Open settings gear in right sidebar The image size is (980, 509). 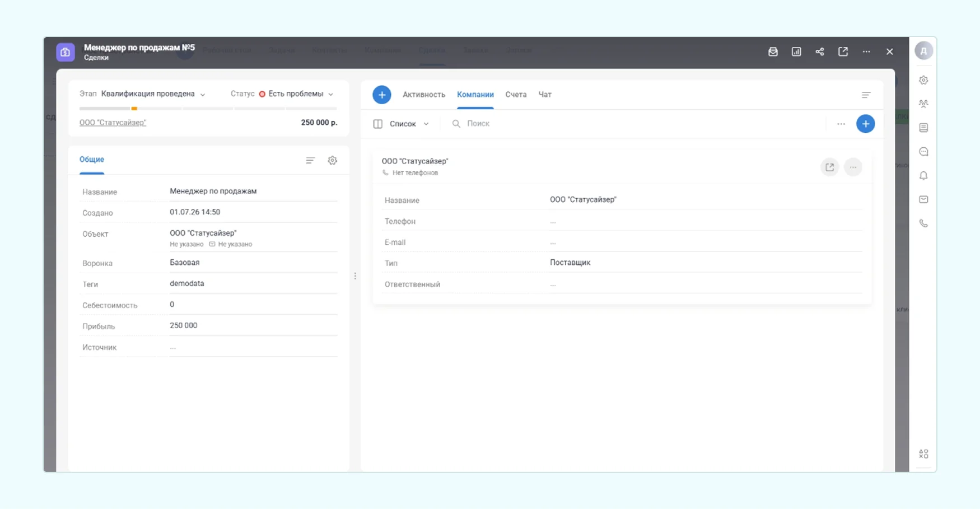(x=924, y=80)
